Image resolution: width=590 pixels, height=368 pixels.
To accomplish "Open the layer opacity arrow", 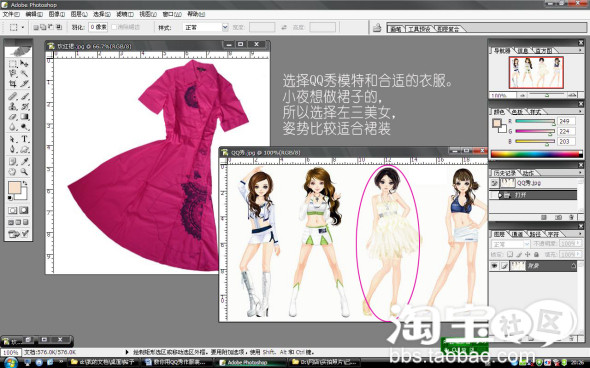I will click(579, 243).
